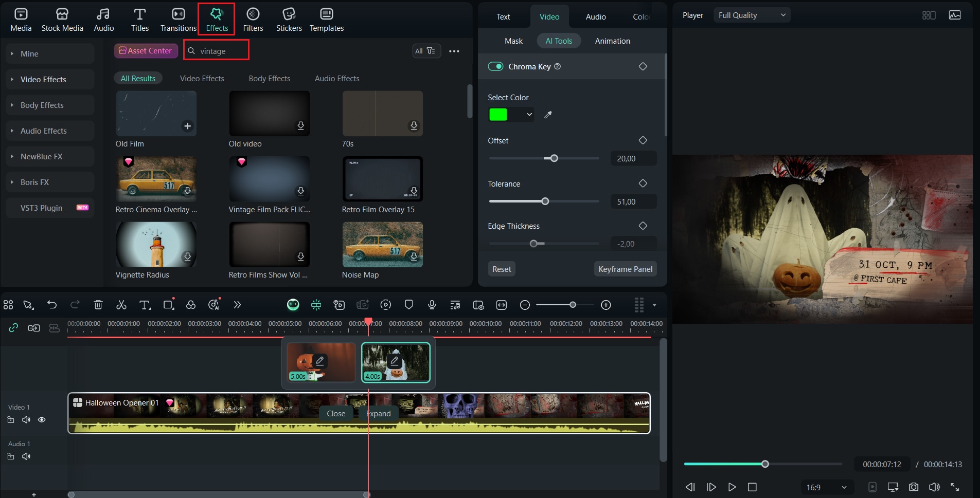Screen dimensions: 980x498
Task: Open the Stock Media tab
Action: point(62,20)
